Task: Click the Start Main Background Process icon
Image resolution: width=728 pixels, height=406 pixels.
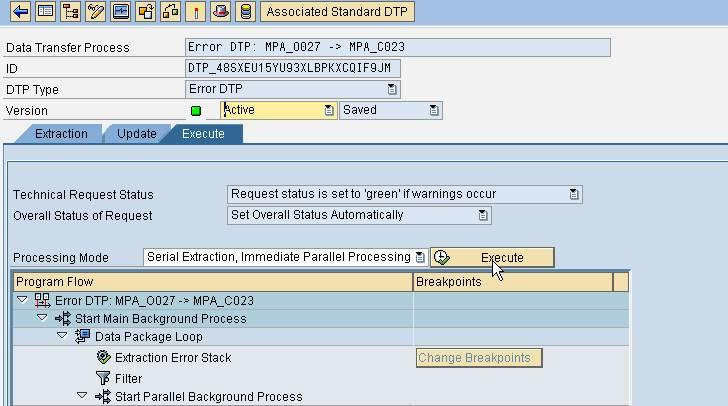Action: pos(63,319)
